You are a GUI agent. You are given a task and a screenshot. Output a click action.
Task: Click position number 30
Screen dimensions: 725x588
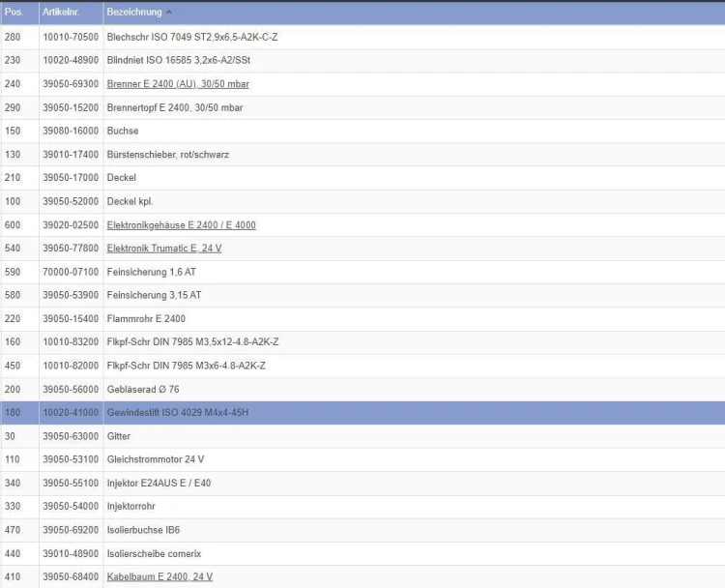pyautogui.click(x=10, y=436)
